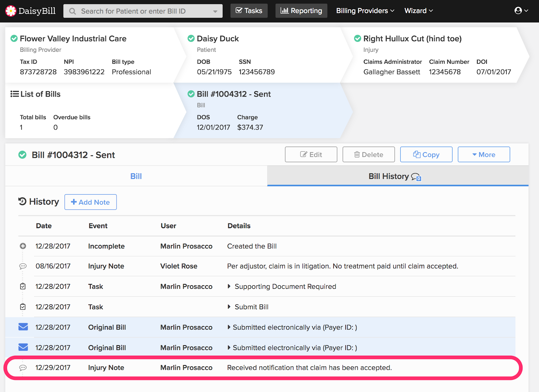Copy the bill with the Copy button
Screen dimensions: 539x392
426,154
